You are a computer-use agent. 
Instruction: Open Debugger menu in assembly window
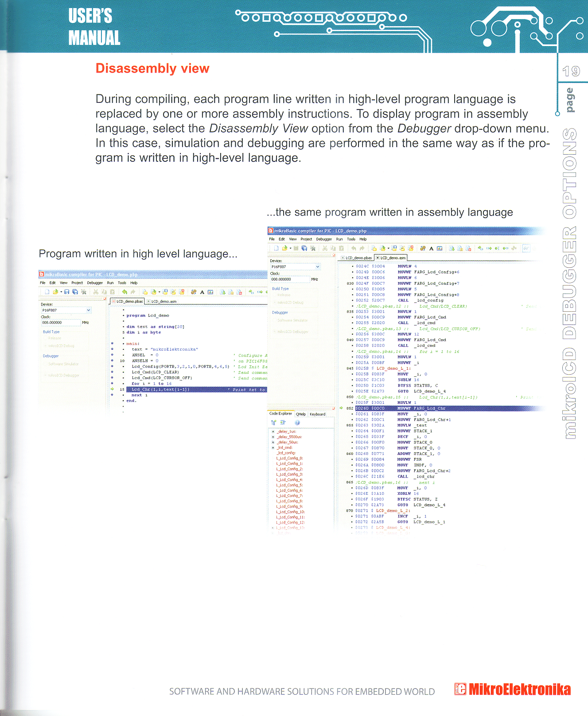coord(324,239)
